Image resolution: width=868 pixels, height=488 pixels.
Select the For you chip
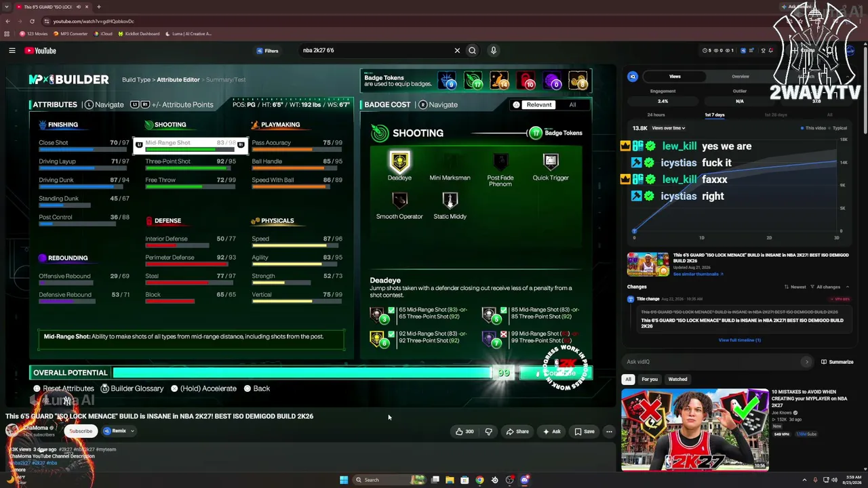pyautogui.click(x=650, y=380)
